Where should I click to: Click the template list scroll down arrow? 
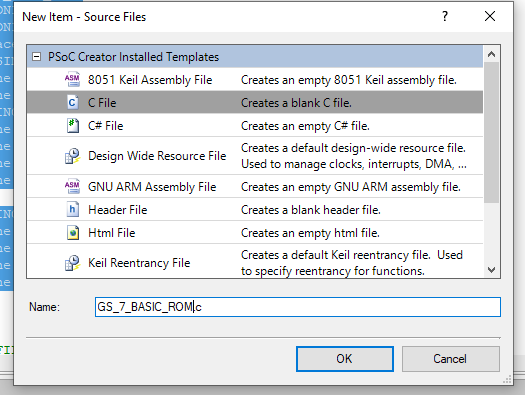pyautogui.click(x=491, y=269)
